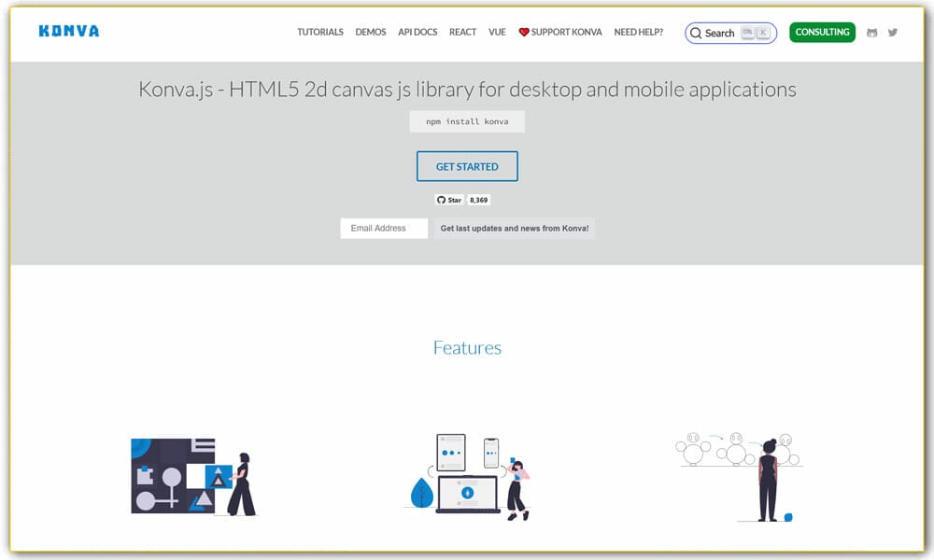The width and height of the screenshot is (934, 560).
Task: Open the API DOCS page
Action: coord(417,32)
